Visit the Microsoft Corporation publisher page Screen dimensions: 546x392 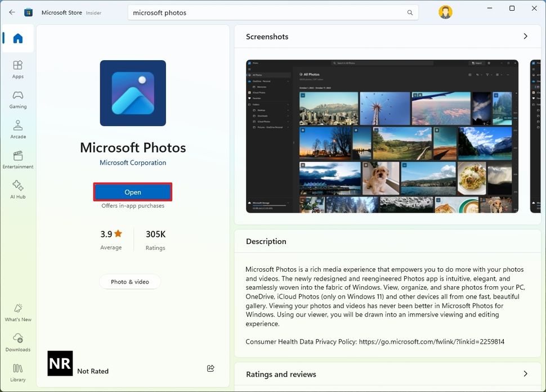click(x=132, y=162)
